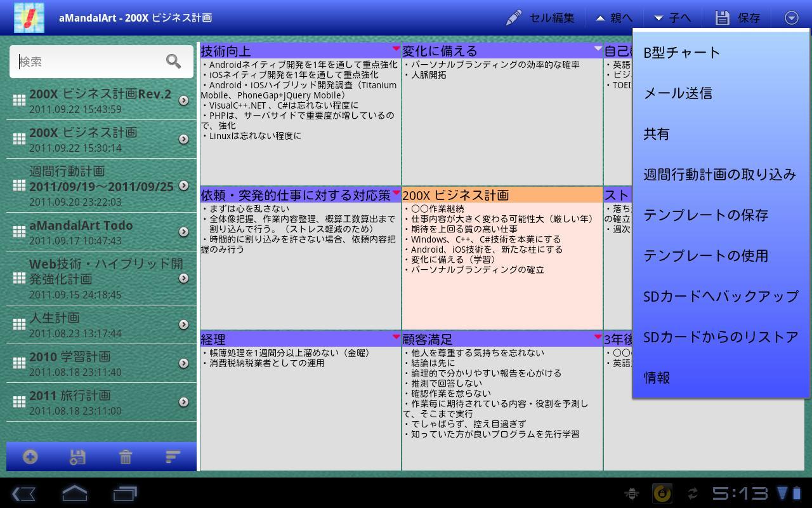Click the sort icon in sidebar bottom bar
The height and width of the screenshot is (508, 812).
173,457
